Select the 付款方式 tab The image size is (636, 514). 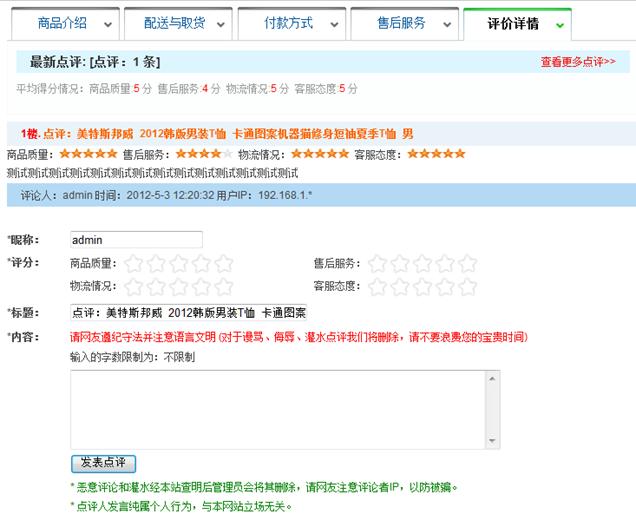(x=292, y=24)
